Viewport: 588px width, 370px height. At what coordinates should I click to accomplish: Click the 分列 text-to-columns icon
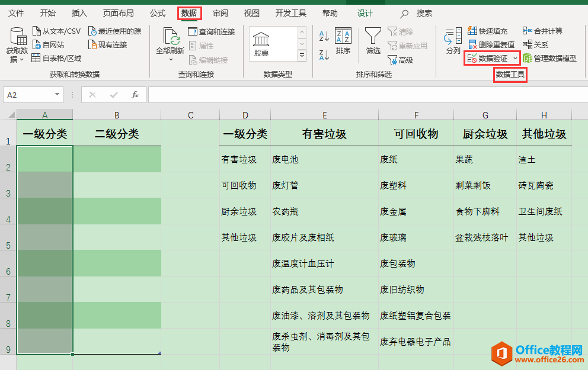pos(453,41)
